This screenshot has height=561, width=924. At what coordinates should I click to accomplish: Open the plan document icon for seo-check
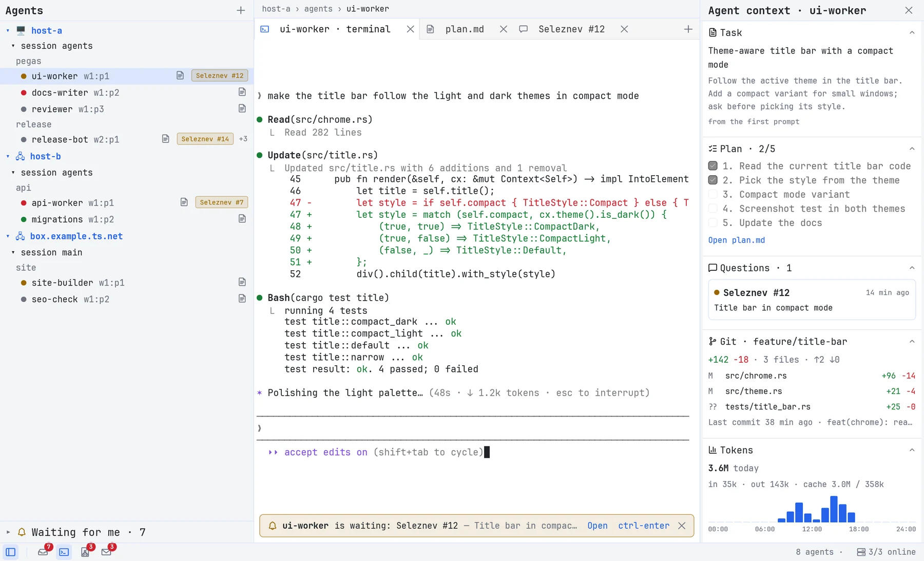click(x=242, y=298)
